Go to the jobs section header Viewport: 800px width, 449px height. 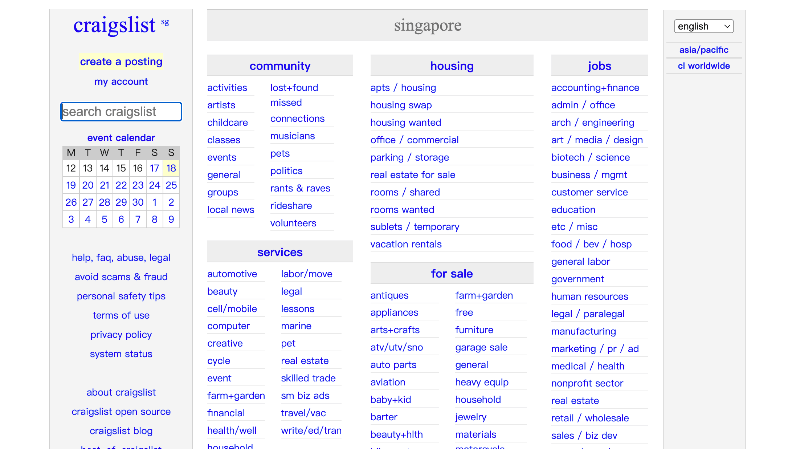(599, 66)
